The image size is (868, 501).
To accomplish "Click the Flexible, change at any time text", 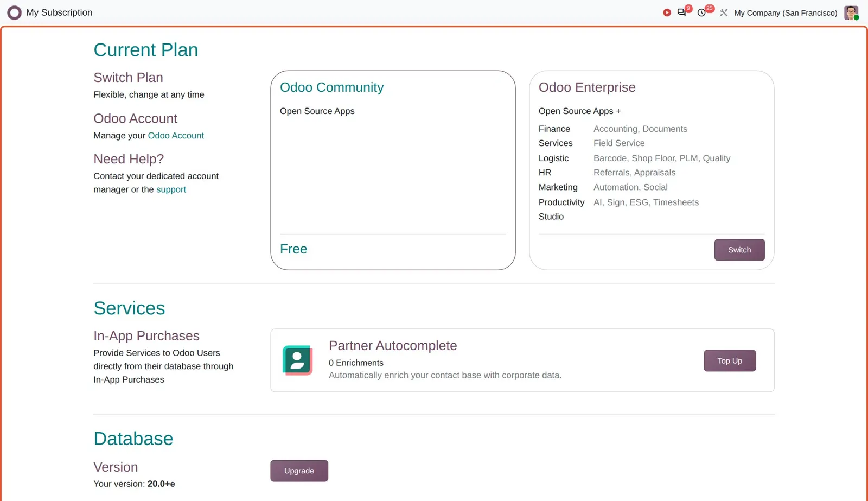I will 149,94.
